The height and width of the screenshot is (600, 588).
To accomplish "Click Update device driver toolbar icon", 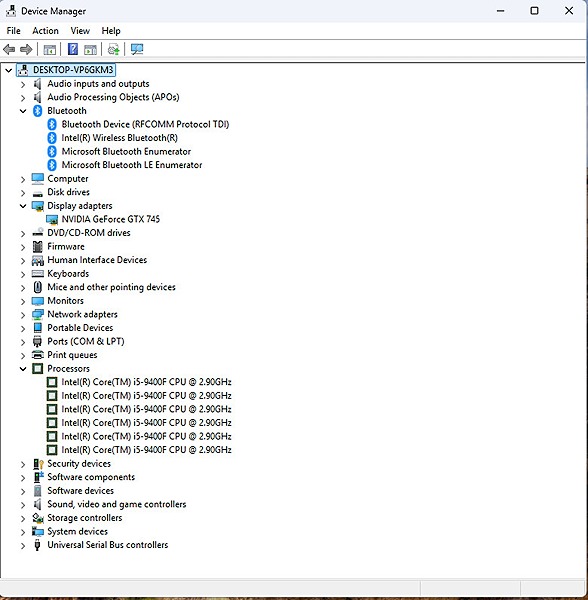I will point(114,49).
